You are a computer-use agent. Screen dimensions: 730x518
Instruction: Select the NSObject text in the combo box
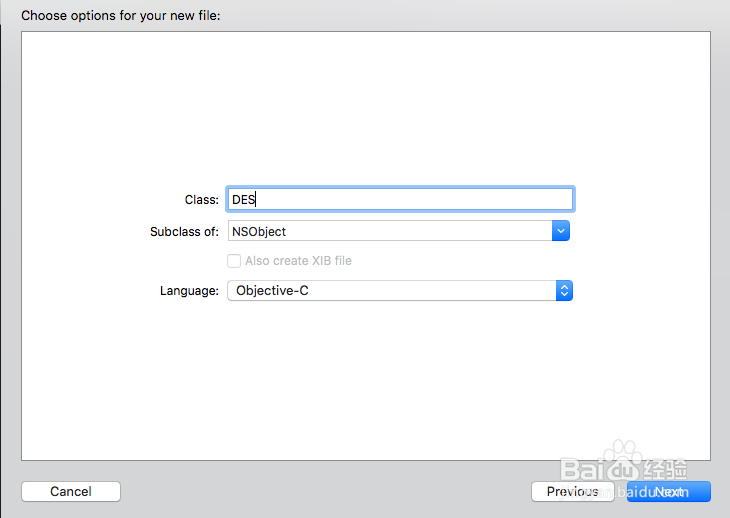tap(259, 231)
